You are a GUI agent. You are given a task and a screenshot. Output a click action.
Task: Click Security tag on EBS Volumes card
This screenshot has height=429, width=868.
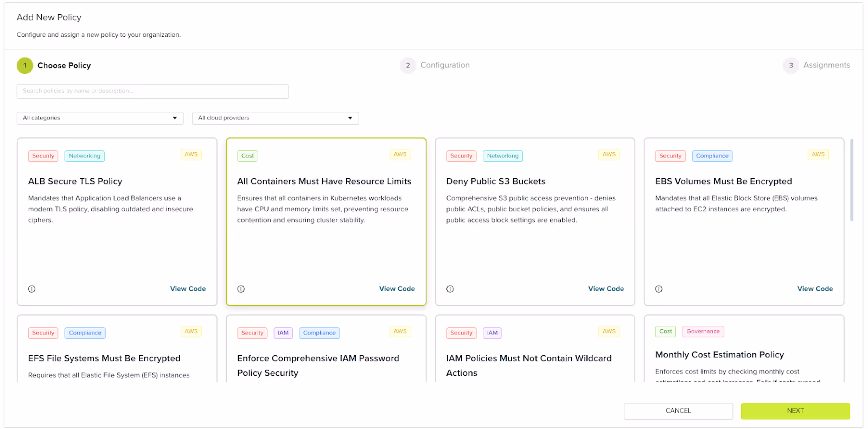pos(671,156)
